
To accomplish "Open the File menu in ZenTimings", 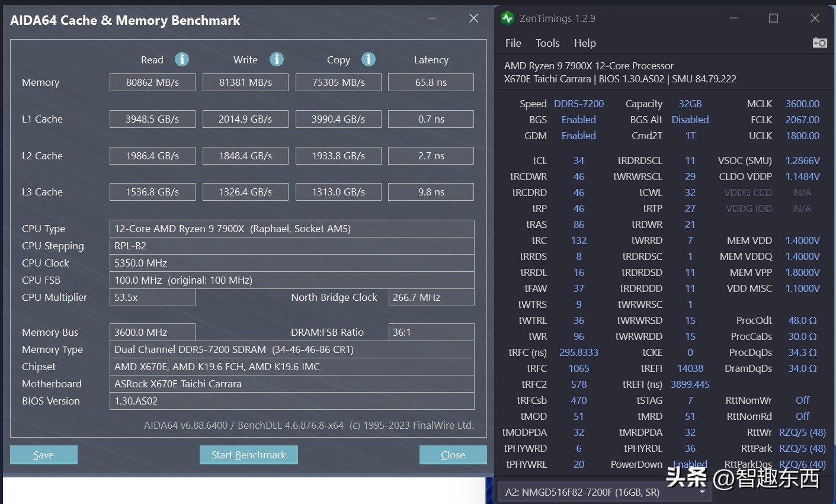I will click(x=513, y=43).
